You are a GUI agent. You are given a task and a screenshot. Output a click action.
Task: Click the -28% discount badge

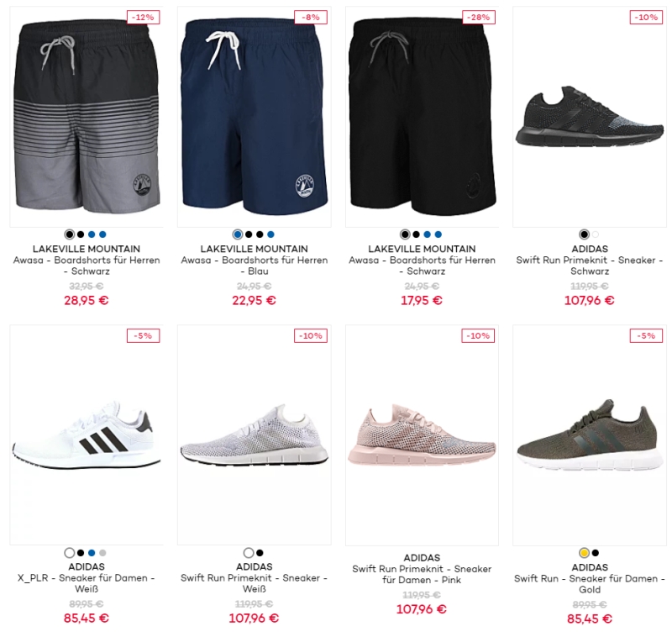coord(479,18)
